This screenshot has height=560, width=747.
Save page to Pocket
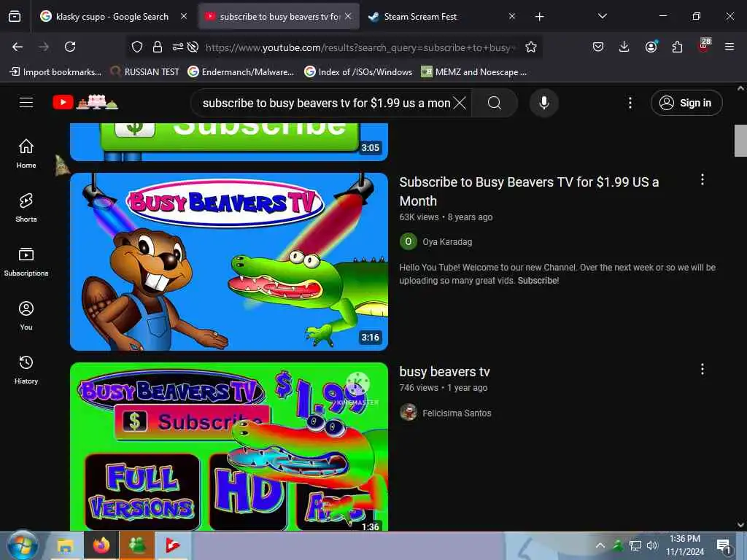tap(598, 47)
